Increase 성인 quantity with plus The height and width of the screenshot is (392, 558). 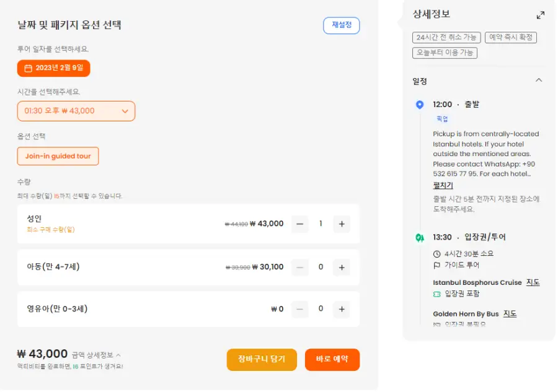[342, 224]
